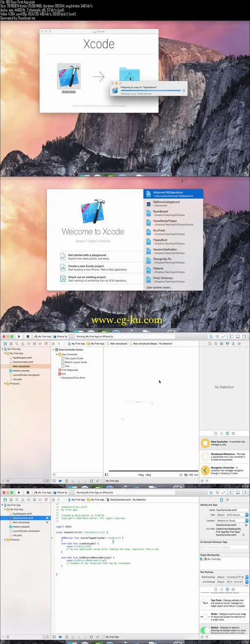Viewport: 250px width, 644px height.
Task: Open Type dropdown 'Default - Swift Source'
Action: (x=232, y=515)
